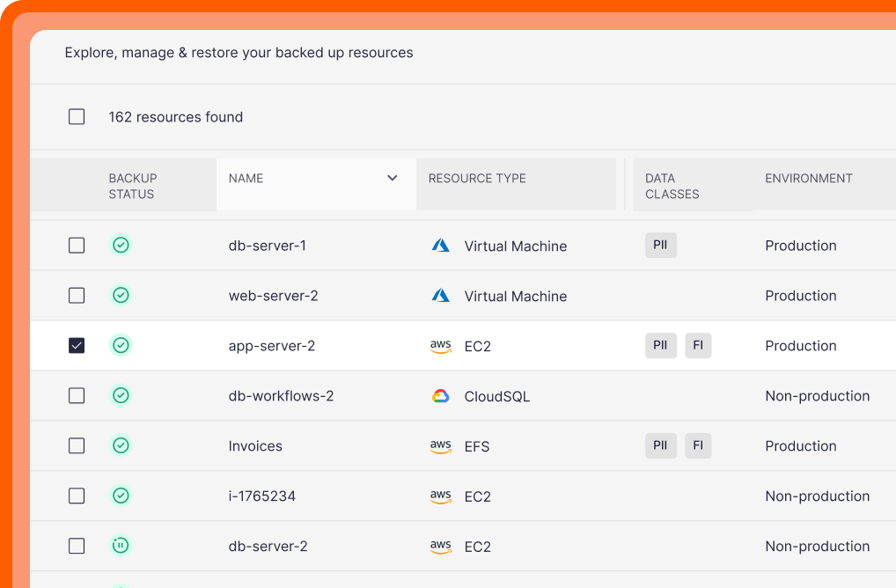Click the Azure logo in web-server-2 row
Viewport: 896px width, 588px height.
(440, 296)
